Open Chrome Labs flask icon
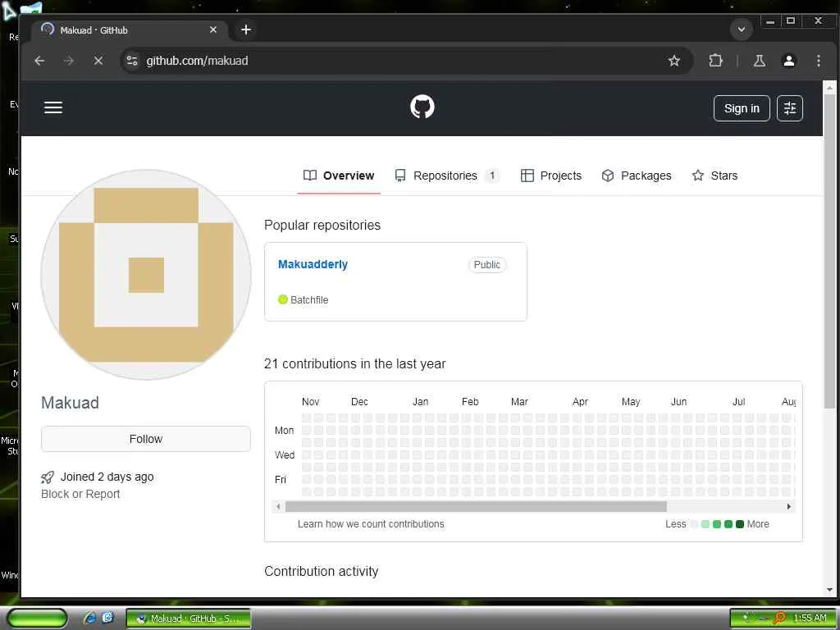Image resolution: width=840 pixels, height=630 pixels. pyautogui.click(x=759, y=61)
